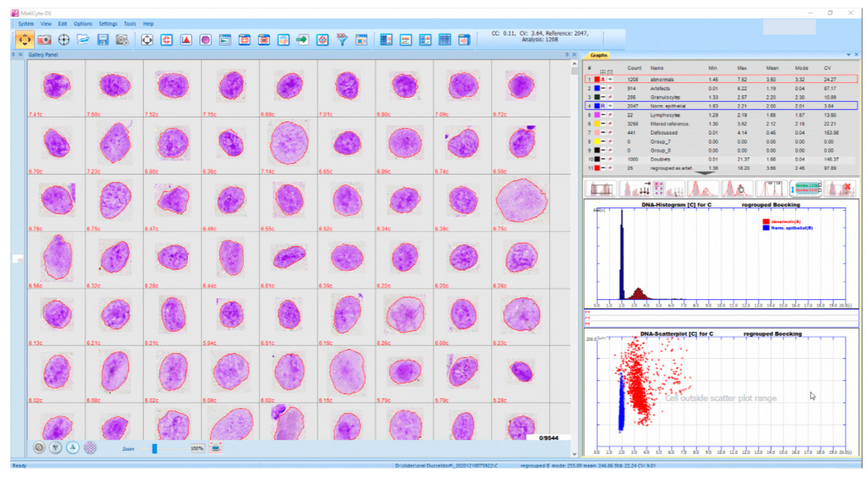Select the nucleus thumbnail labeled 7.41c

[x=56, y=86]
